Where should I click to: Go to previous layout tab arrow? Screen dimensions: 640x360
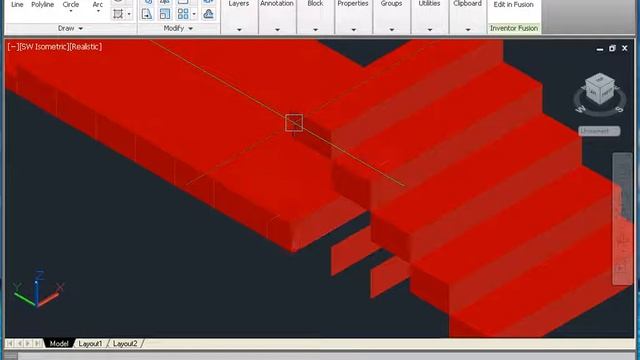19,344
